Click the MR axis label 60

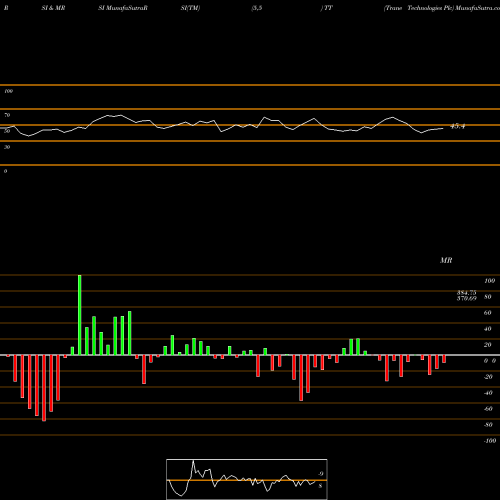click(x=487, y=313)
